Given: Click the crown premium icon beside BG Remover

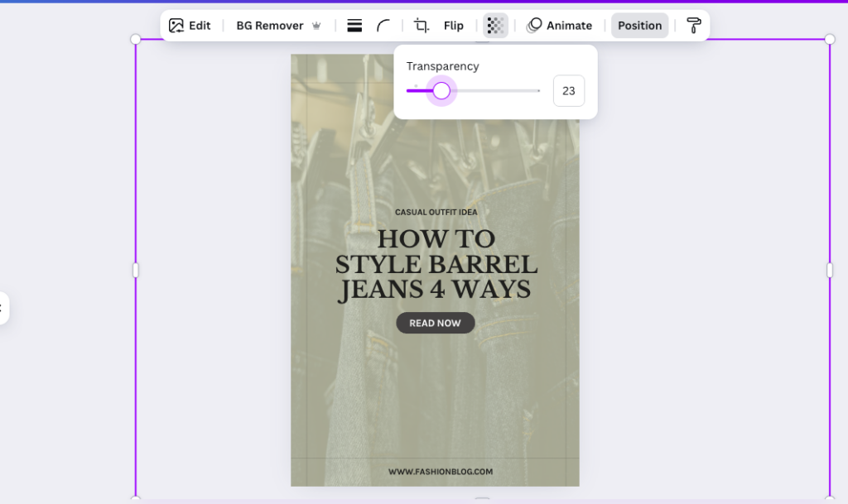Looking at the screenshot, I should [316, 26].
